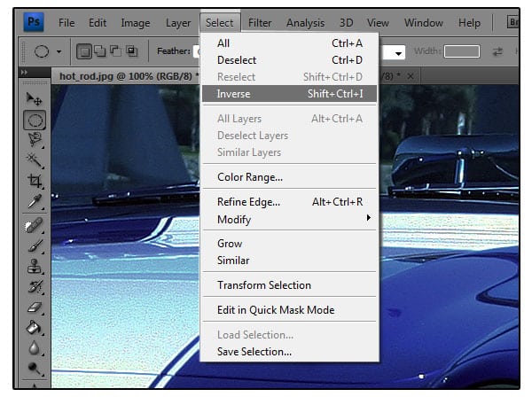Enable New selection mode button
The image size is (532, 397).
pos(84,51)
